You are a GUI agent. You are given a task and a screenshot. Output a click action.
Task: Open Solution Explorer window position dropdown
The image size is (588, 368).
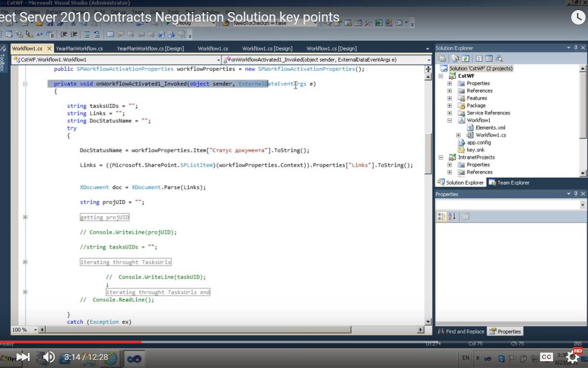(569, 48)
